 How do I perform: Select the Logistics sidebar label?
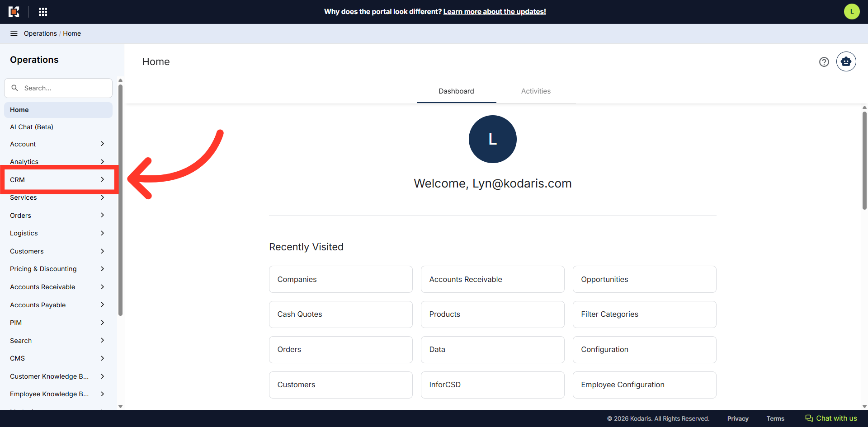(x=24, y=233)
